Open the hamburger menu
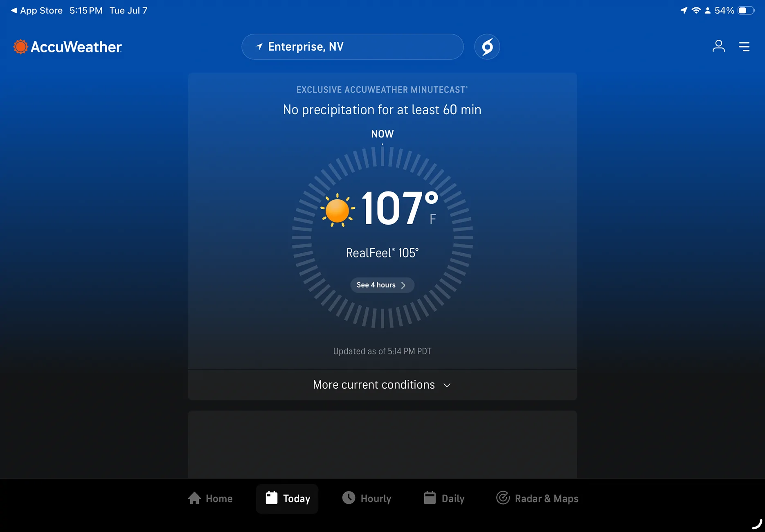Viewport: 765px width, 532px height. coord(744,47)
